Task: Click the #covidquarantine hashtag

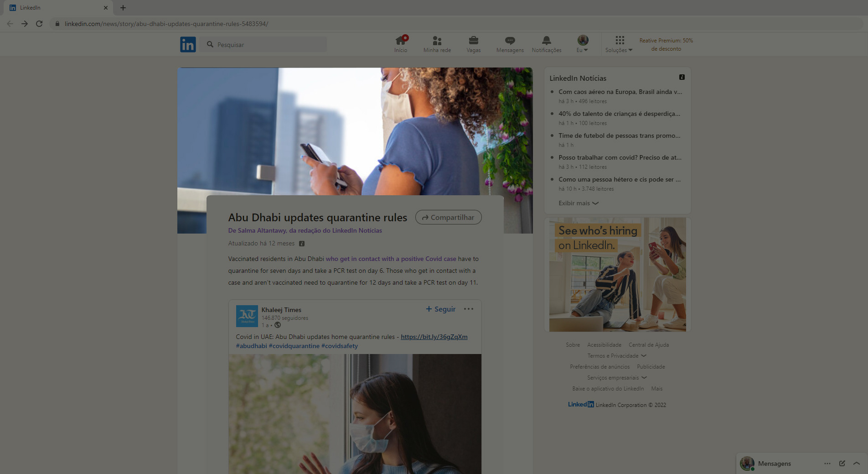Action: pos(294,346)
